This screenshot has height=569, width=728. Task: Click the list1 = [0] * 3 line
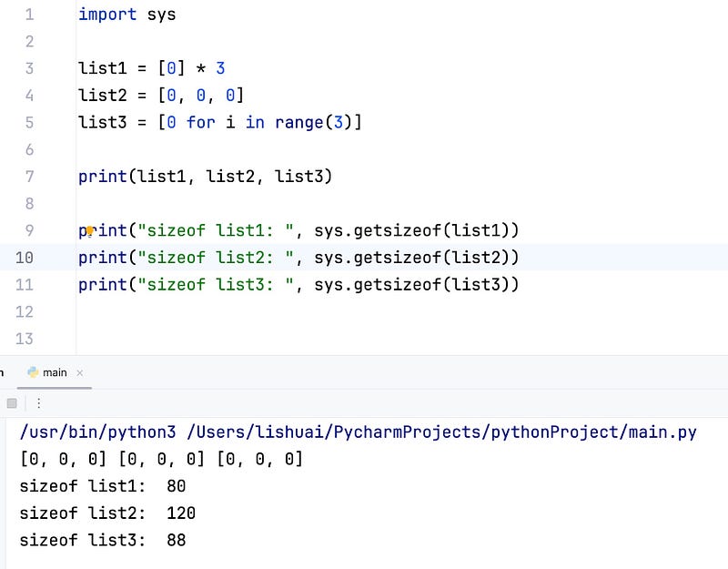click(x=151, y=68)
